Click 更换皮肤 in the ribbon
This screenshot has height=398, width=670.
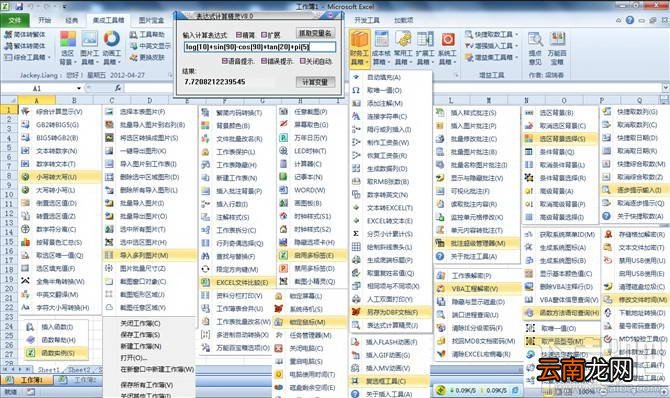point(147,57)
